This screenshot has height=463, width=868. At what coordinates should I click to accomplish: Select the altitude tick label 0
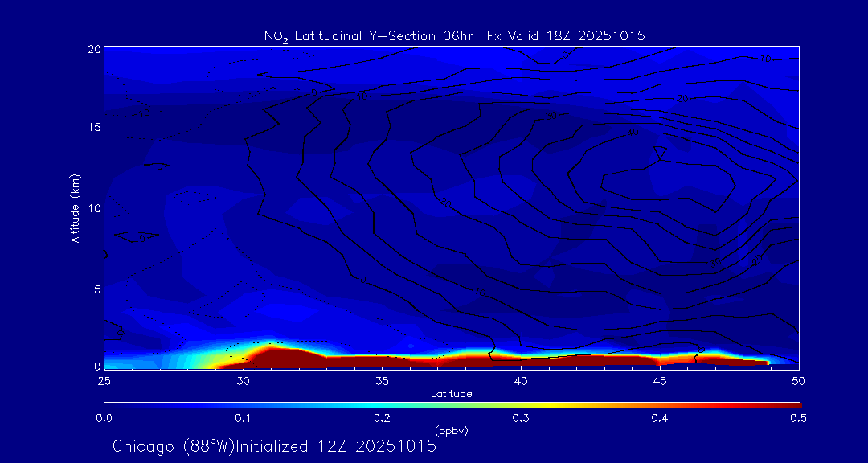coord(97,366)
